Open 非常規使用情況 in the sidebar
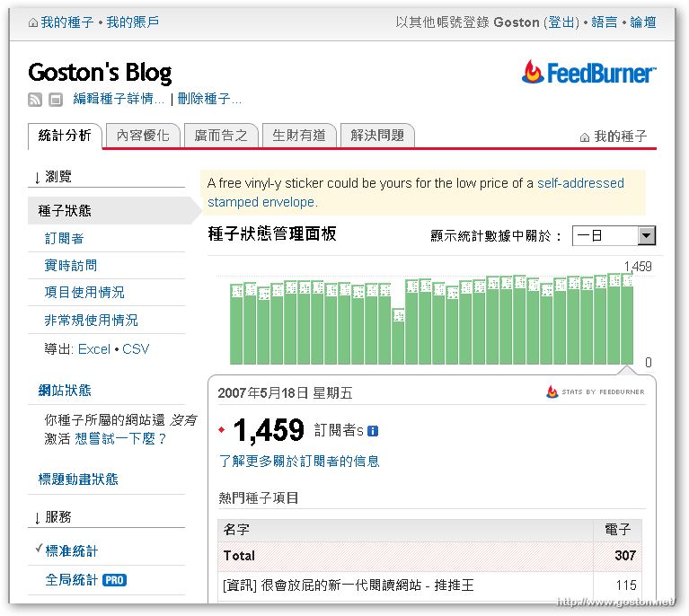 pyautogui.click(x=91, y=321)
